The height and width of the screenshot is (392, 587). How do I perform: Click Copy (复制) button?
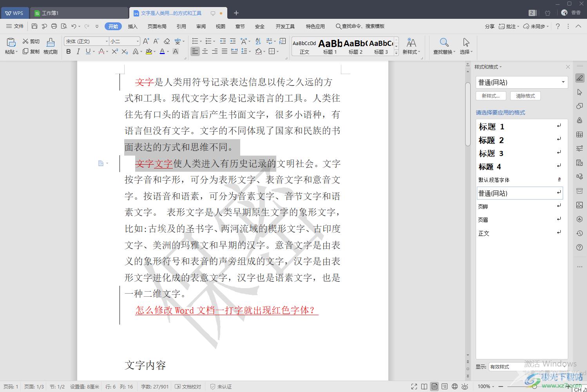(x=31, y=51)
